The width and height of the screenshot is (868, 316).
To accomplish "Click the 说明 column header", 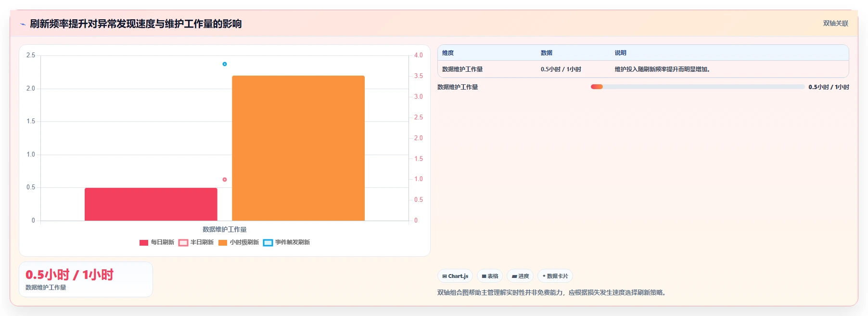I will pyautogui.click(x=621, y=53).
